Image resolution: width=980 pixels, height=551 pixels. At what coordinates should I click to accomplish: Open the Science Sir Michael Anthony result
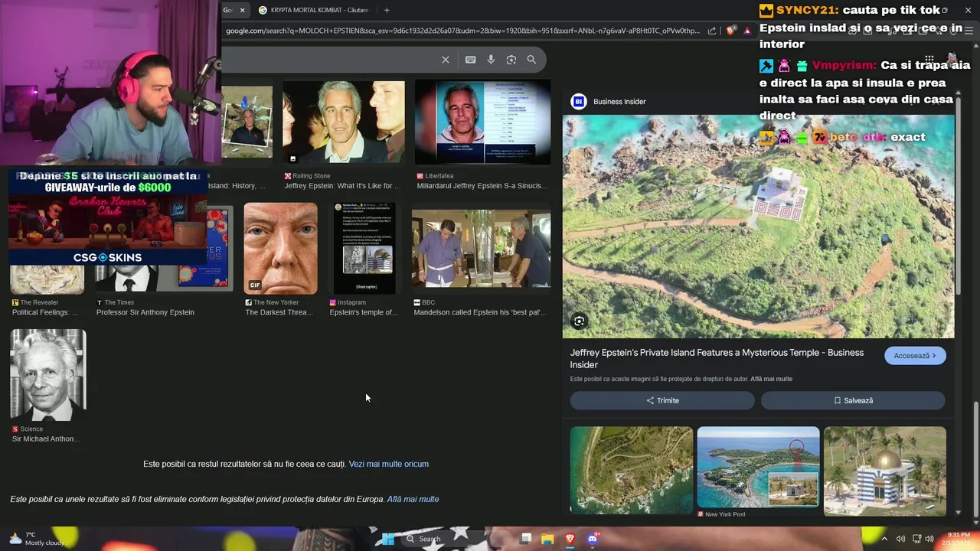[x=48, y=375]
